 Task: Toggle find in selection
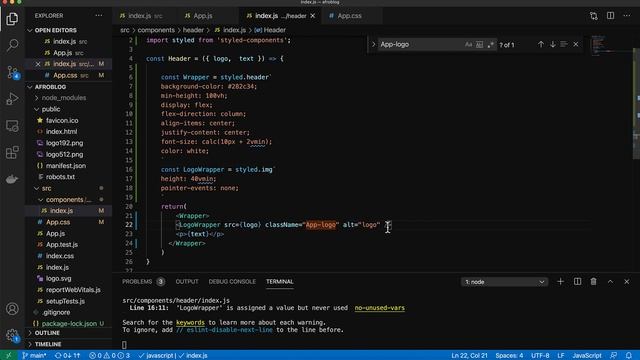tap(564, 44)
